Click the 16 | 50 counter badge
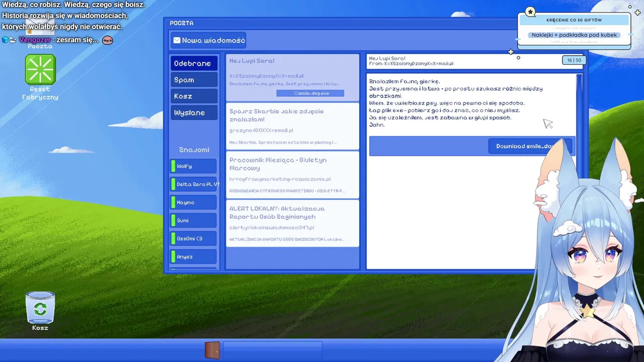The height and width of the screenshot is (362, 644). (574, 60)
